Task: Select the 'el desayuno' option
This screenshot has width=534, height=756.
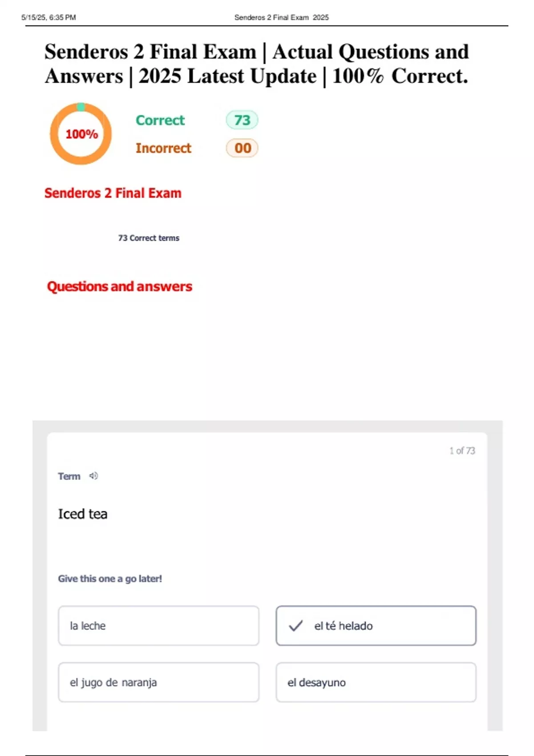Action: [376, 682]
